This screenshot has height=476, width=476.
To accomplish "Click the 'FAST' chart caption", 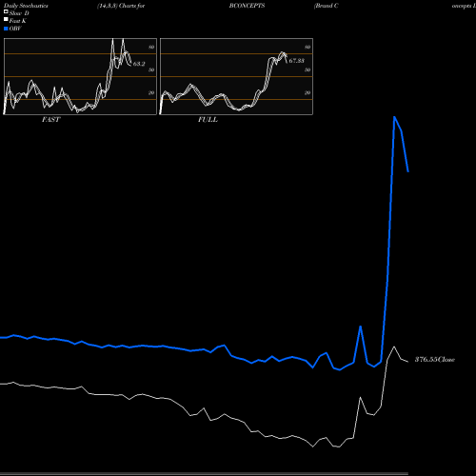I will click(50, 120).
